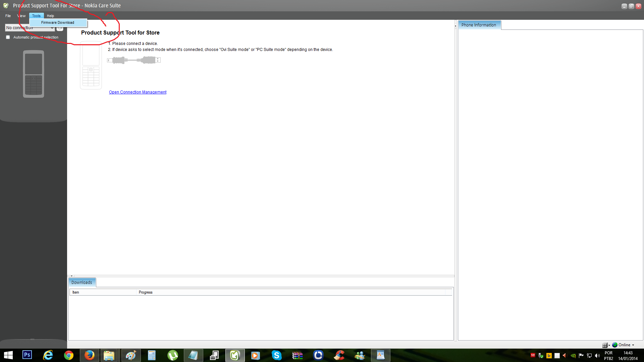Image resolution: width=644 pixels, height=362 pixels.
Task: Enable Automatic product selection checkbox
Action: (8, 37)
